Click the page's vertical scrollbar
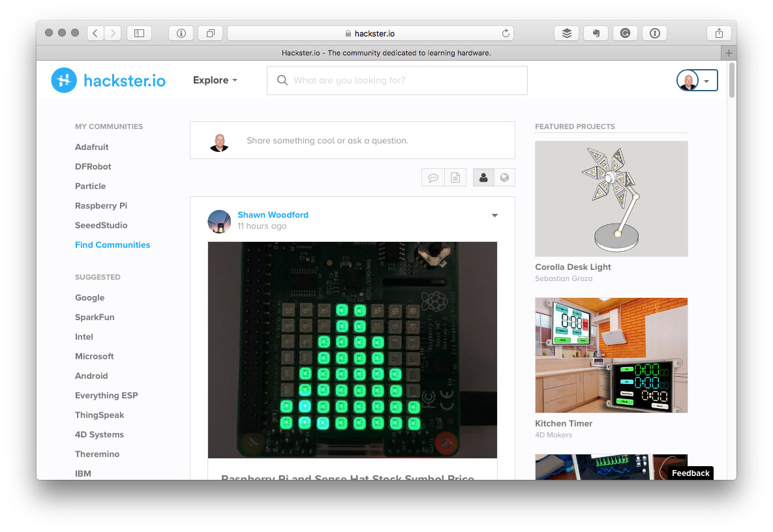Image resolution: width=773 pixels, height=532 pixels. click(732, 80)
